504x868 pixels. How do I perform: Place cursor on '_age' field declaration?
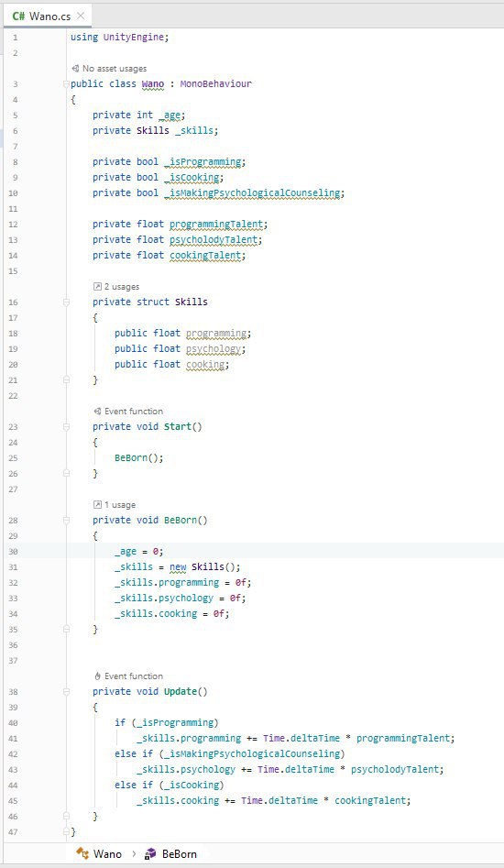170,115
